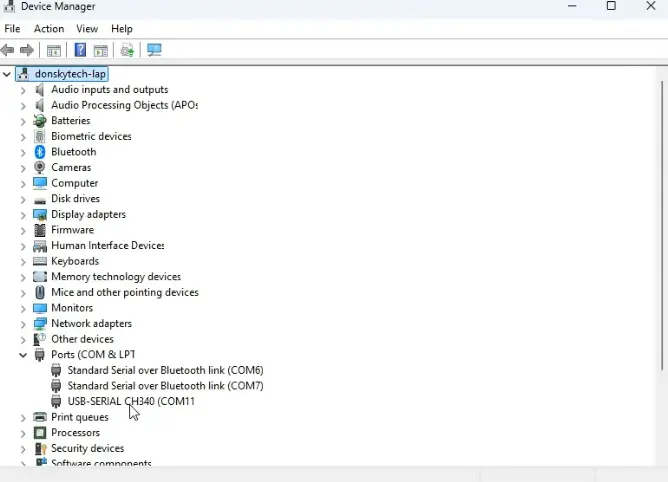Screen dimensions: 668x482
Task: Click the Firmware chip icon
Action: point(40,230)
